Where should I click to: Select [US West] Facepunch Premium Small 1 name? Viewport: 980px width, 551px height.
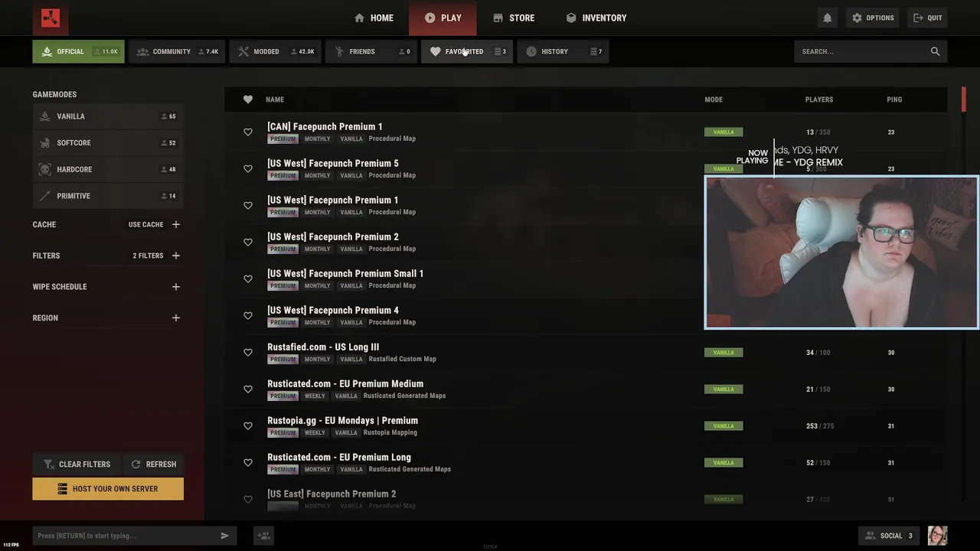point(345,273)
